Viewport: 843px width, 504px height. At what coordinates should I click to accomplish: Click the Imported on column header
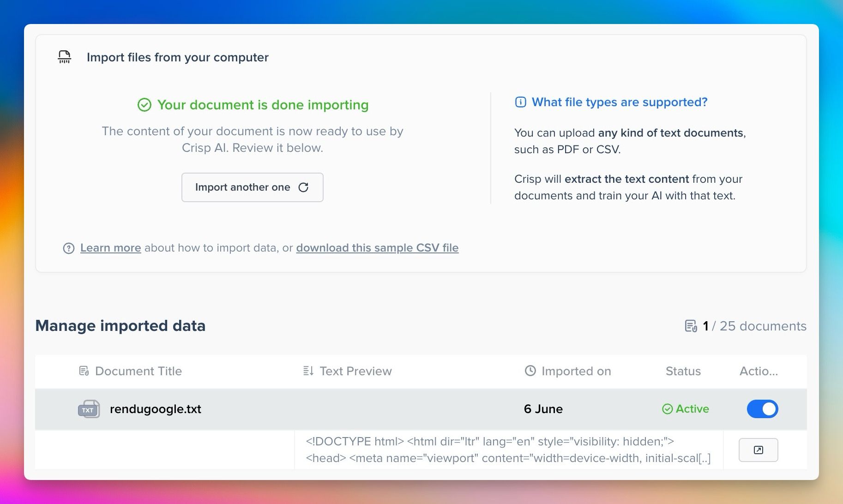[x=576, y=371]
